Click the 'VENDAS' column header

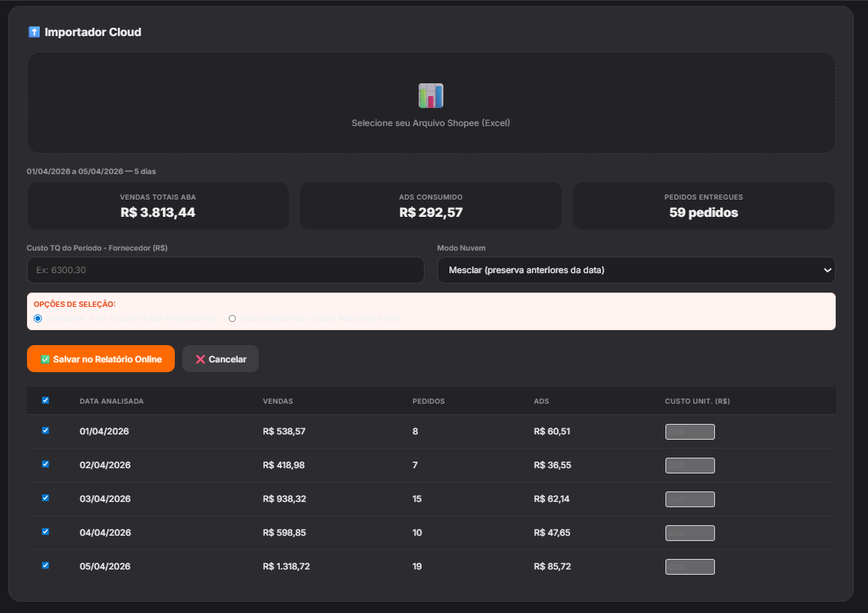(x=278, y=401)
